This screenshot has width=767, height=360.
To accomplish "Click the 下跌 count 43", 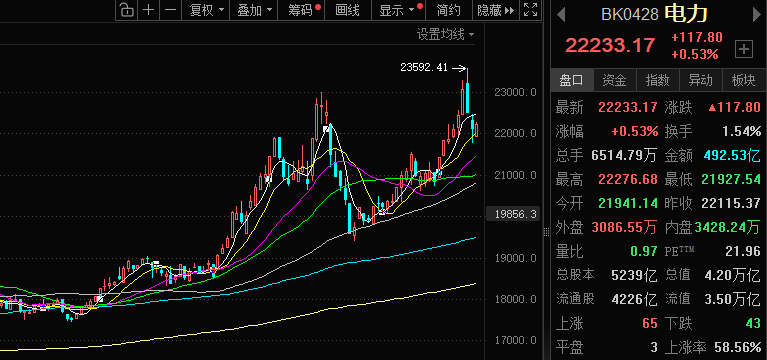I will [753, 323].
